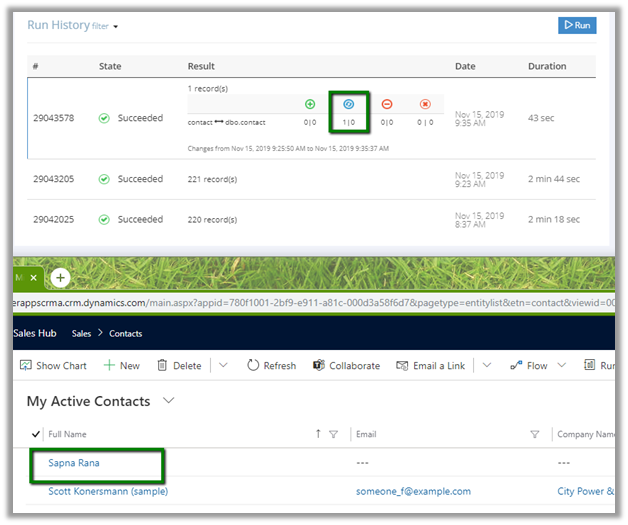628x525 pixels.
Task: Click the Delete trash icon
Action: [x=162, y=366]
